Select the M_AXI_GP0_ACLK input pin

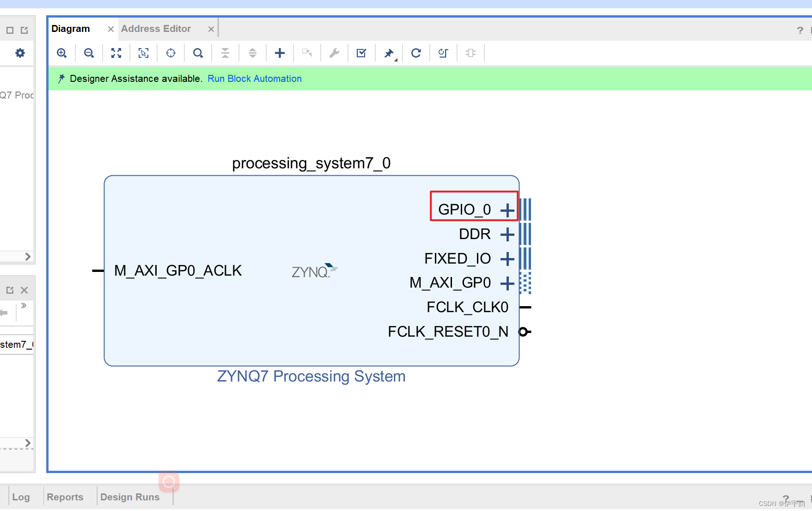pos(178,271)
